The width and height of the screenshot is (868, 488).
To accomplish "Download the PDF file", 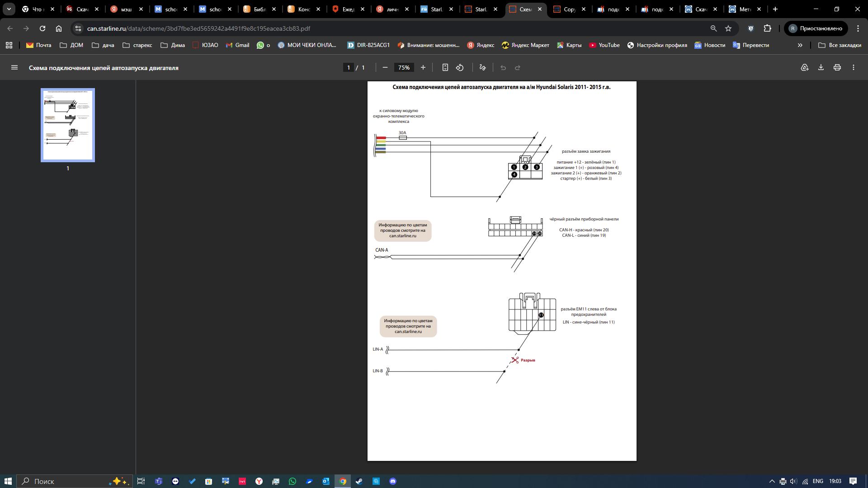I will point(821,68).
